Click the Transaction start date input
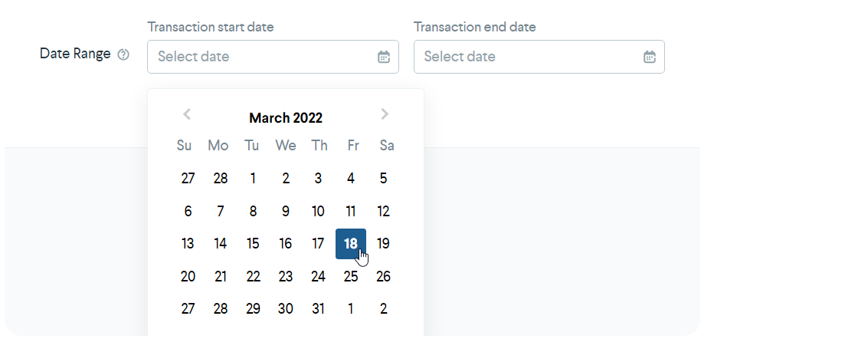This screenshot has height=339, width=868. [260, 57]
